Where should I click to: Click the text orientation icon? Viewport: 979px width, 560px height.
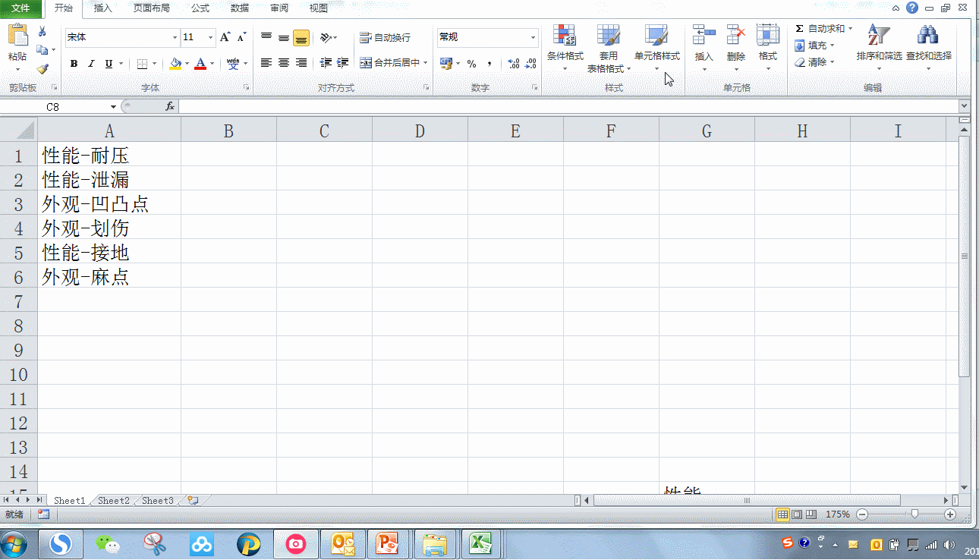(x=326, y=37)
